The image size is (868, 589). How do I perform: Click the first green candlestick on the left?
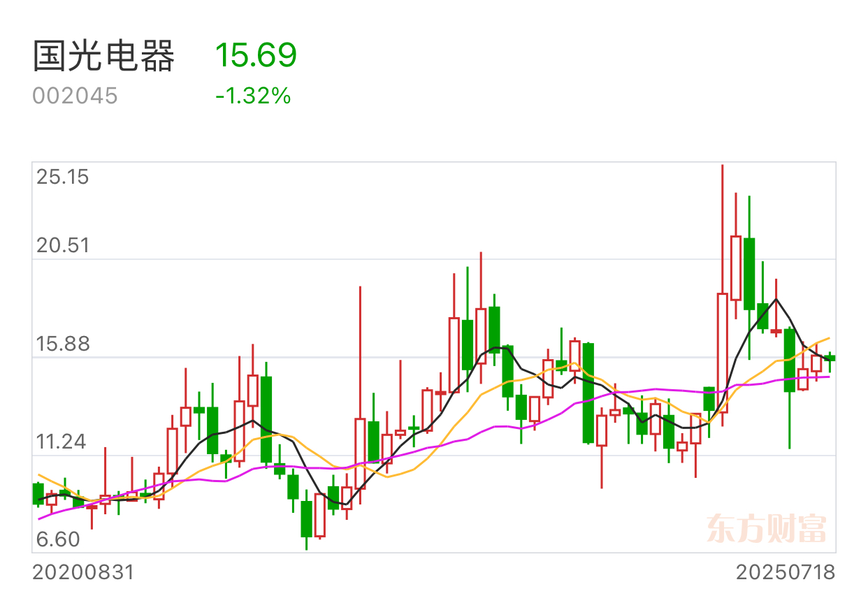pyautogui.click(x=38, y=493)
